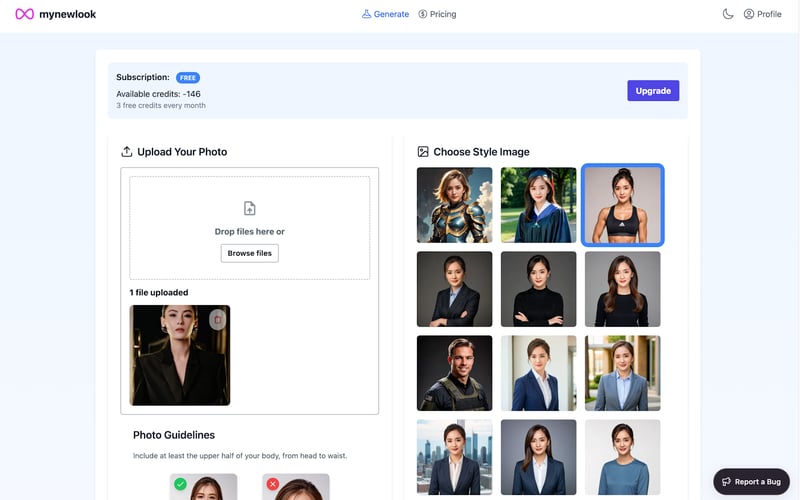The image size is (800, 500).
Task: Choose the black sports bra style
Action: (x=622, y=205)
